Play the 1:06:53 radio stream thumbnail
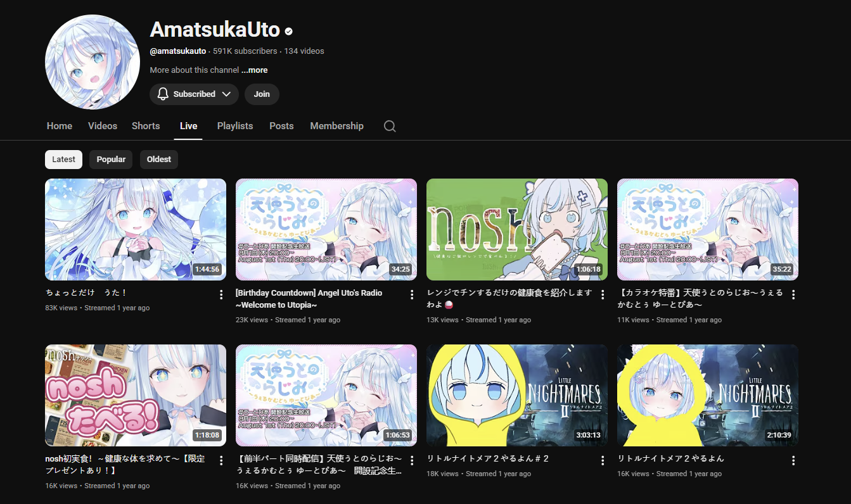The width and height of the screenshot is (851, 504). click(326, 395)
